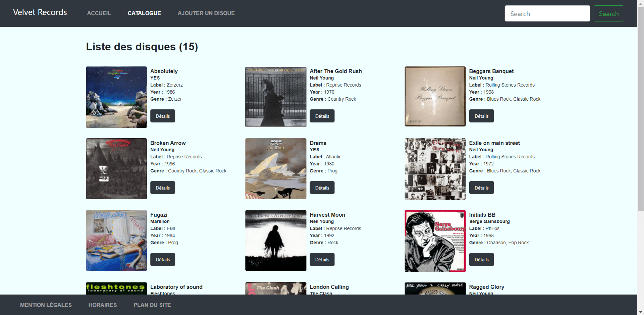Click the title 'Exile on main street'

494,143
